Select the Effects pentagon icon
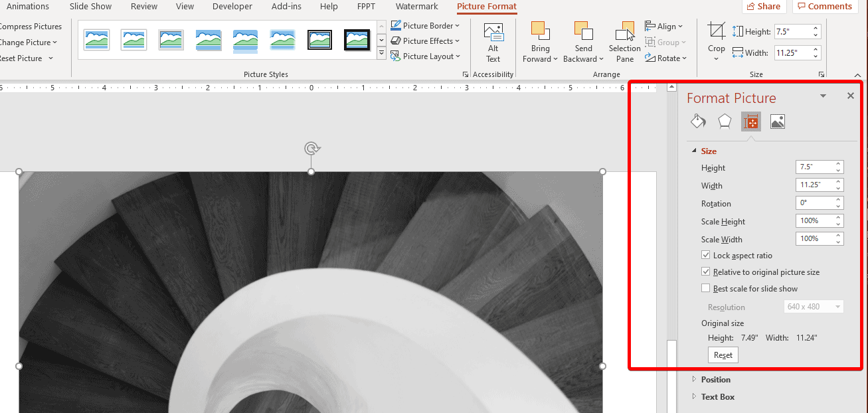This screenshot has height=413, width=868. [x=725, y=122]
